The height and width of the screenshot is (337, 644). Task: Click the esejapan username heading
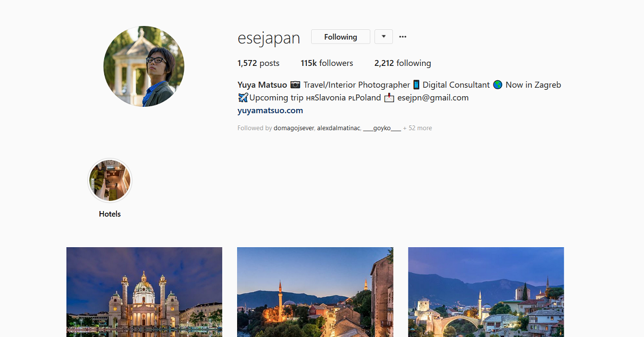(269, 38)
